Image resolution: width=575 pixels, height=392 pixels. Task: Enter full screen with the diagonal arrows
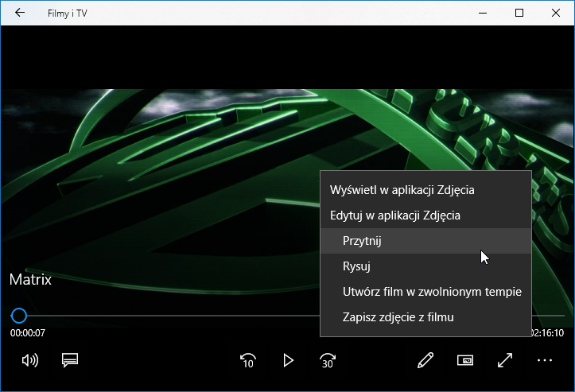click(x=505, y=360)
